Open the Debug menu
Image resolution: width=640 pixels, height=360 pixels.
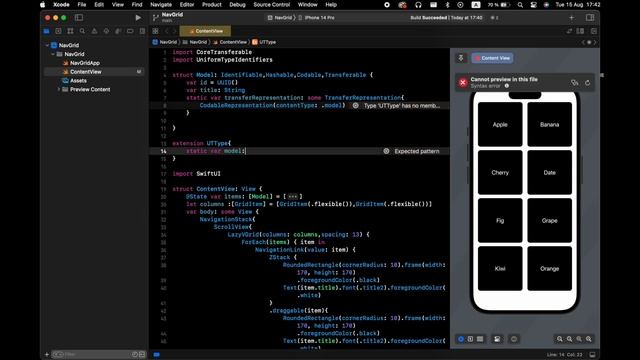[237, 5]
